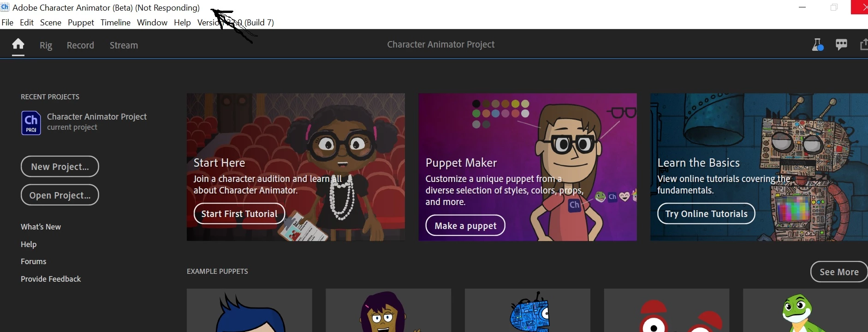
Task: Switch to the Record workspace
Action: [x=80, y=45]
